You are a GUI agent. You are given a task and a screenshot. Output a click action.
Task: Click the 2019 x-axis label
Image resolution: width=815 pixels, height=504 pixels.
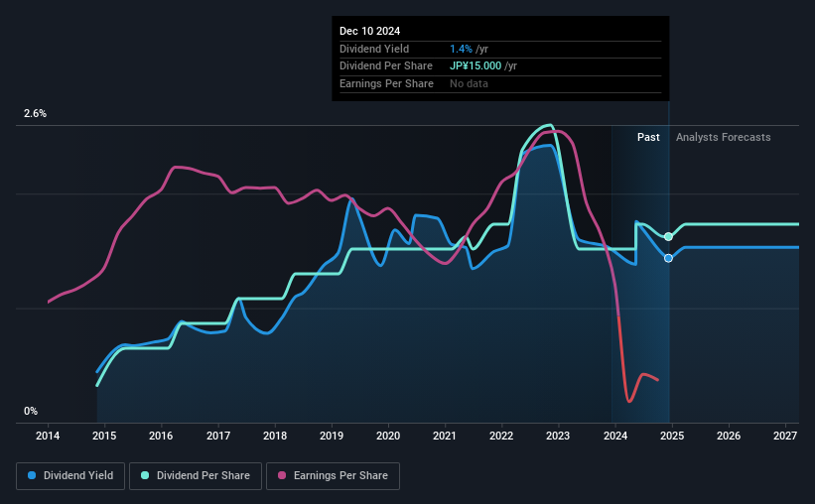pos(332,436)
